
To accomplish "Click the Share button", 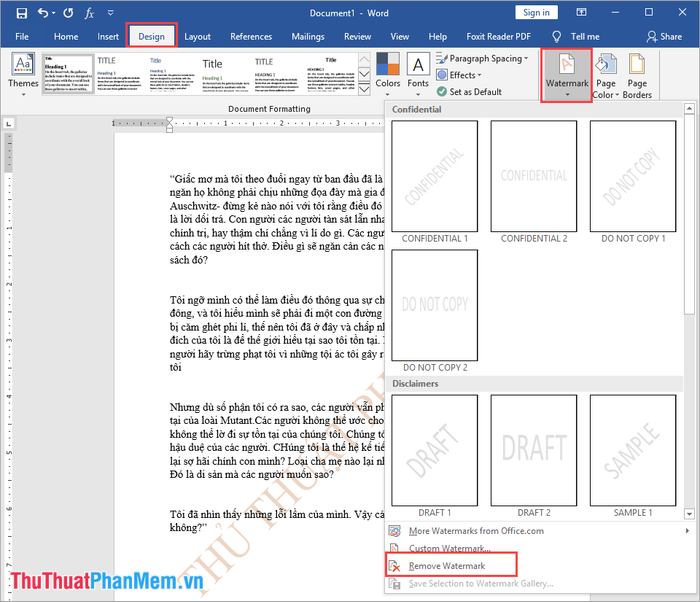I will 664,37.
